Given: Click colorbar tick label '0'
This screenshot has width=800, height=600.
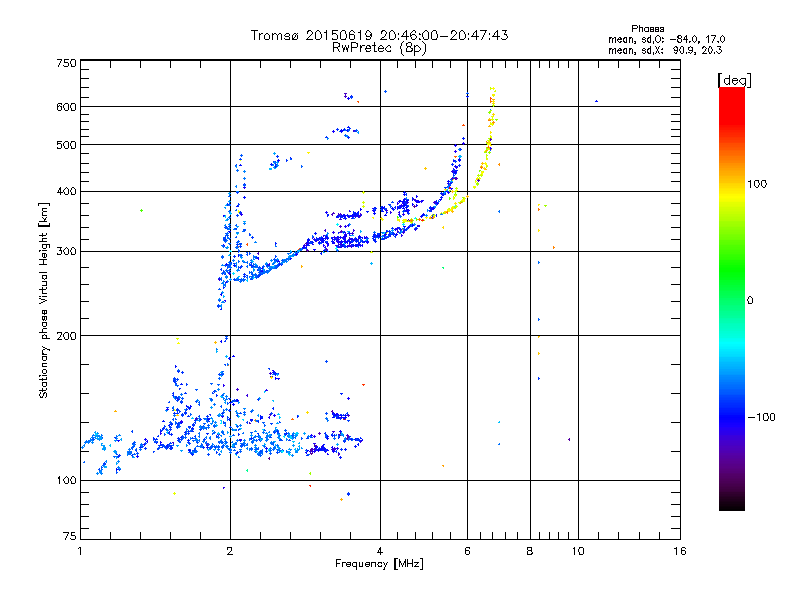Looking at the screenshot, I should 749,301.
